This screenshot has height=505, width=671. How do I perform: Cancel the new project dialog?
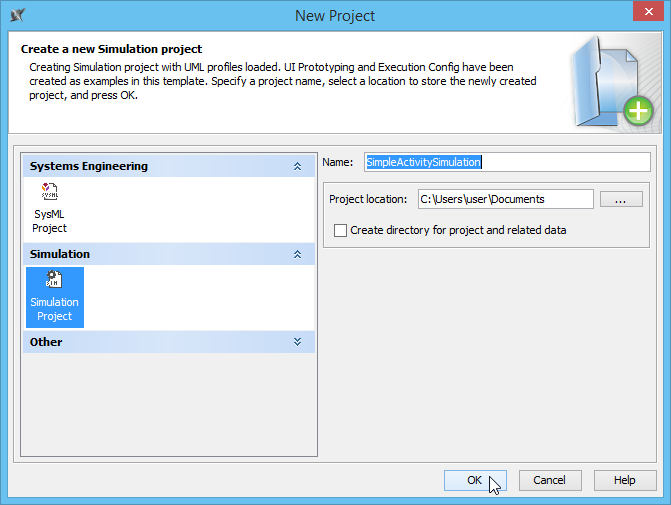(x=549, y=480)
